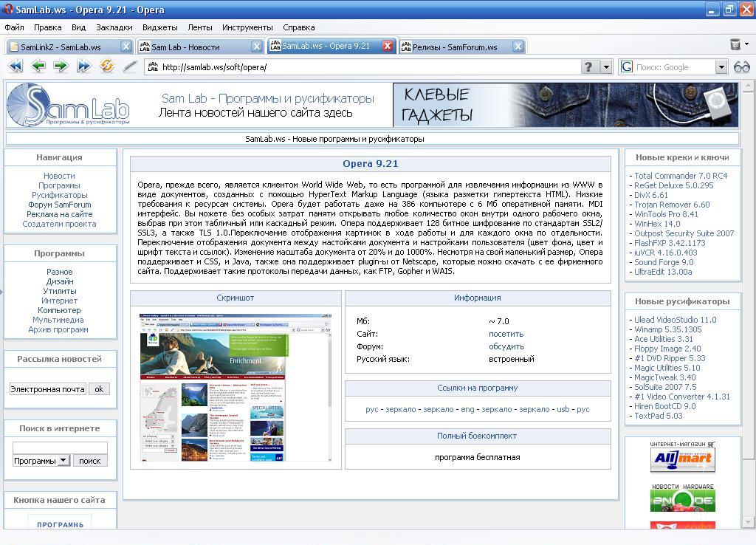The image size is (756, 545).
Task: Click the SamLab favicon in the address field
Action: [x=153, y=66]
